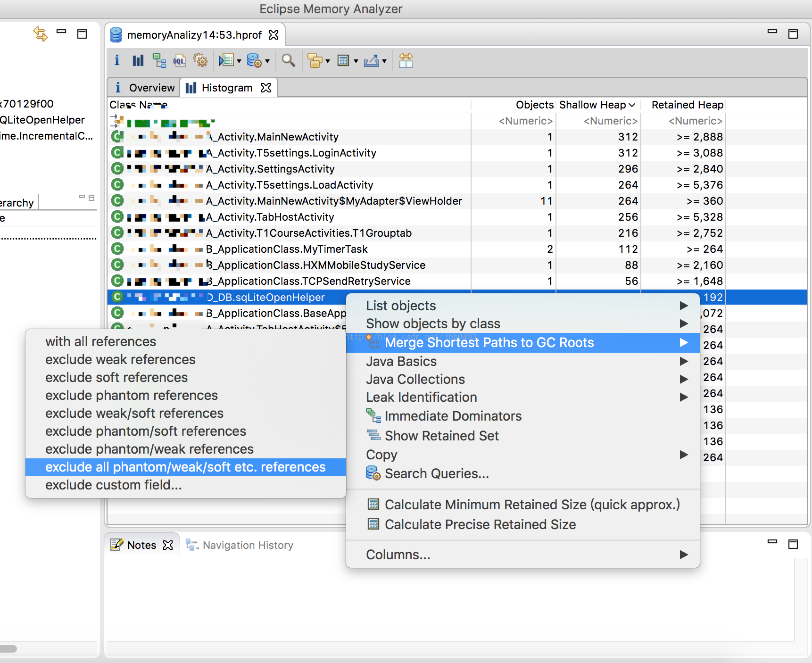812x663 pixels.
Task: Expand the List objects submenu arrow
Action: pos(684,306)
